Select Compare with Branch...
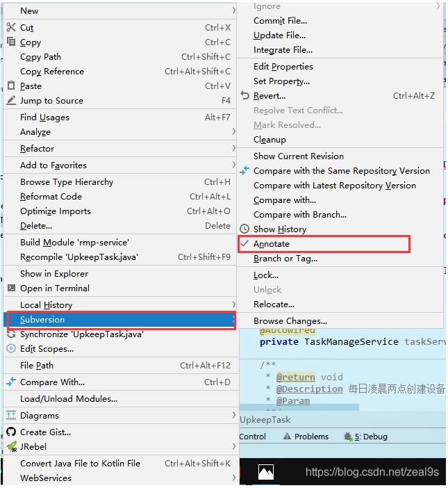 click(340, 214)
